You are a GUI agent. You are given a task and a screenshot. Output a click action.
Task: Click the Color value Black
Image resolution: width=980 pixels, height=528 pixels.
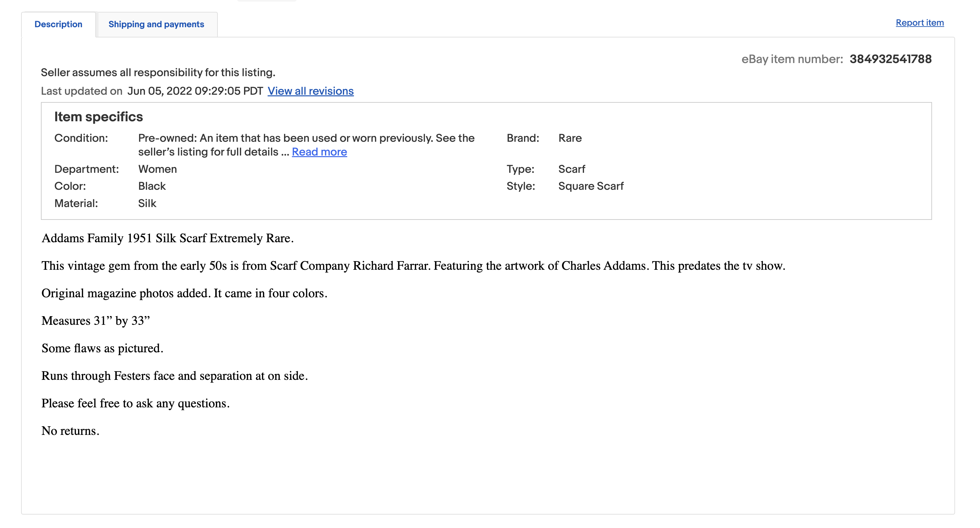pos(152,186)
